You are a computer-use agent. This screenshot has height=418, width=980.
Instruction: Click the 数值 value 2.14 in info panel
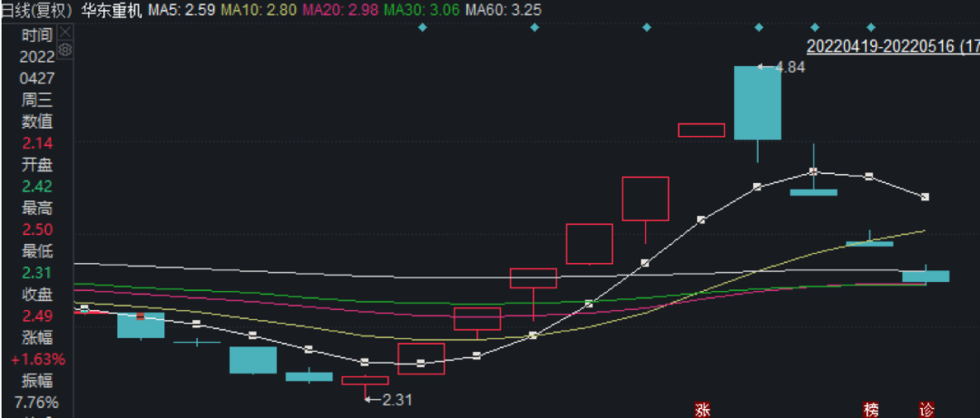coord(37,143)
